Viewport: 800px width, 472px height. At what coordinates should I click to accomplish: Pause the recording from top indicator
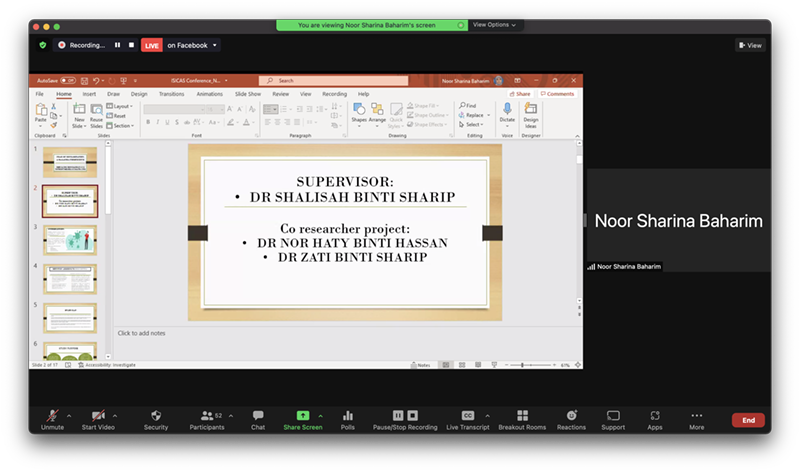coord(117,45)
